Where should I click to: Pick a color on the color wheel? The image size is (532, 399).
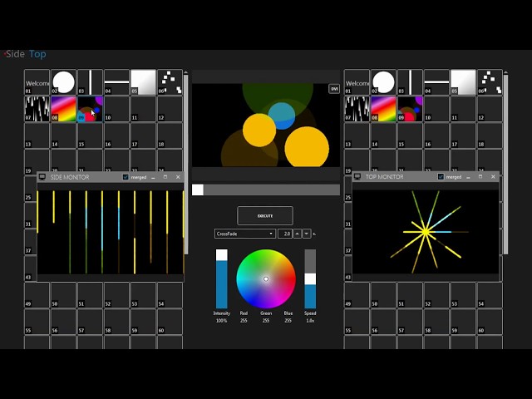point(266,279)
